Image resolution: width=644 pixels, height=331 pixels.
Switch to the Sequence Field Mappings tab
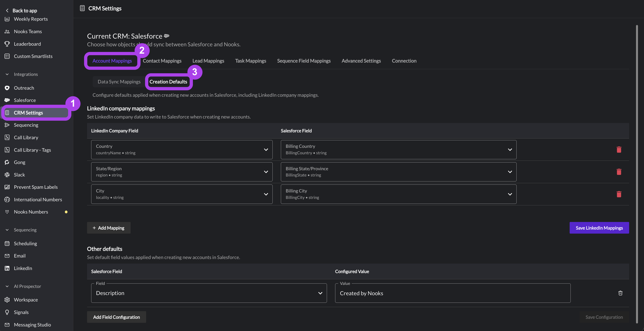click(x=304, y=61)
